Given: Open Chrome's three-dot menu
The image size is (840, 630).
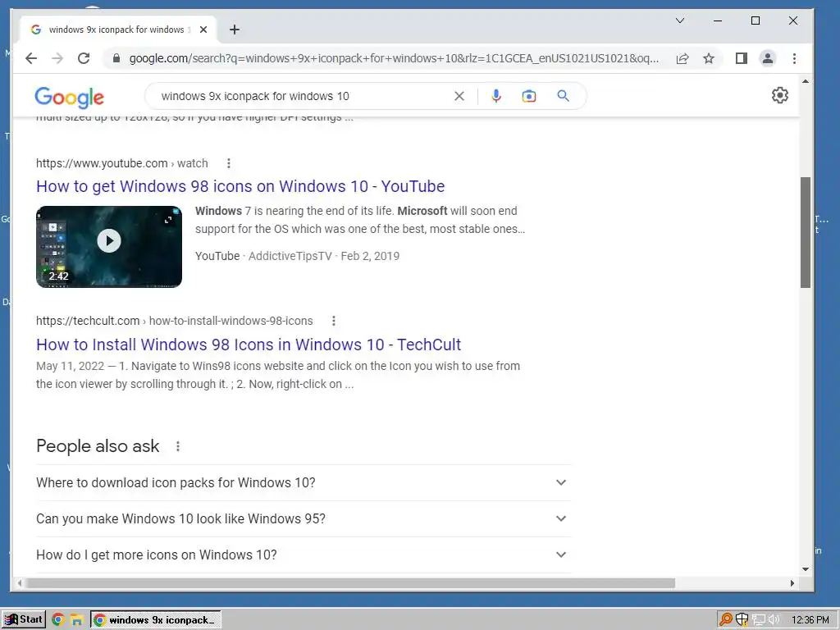Looking at the screenshot, I should tap(794, 58).
